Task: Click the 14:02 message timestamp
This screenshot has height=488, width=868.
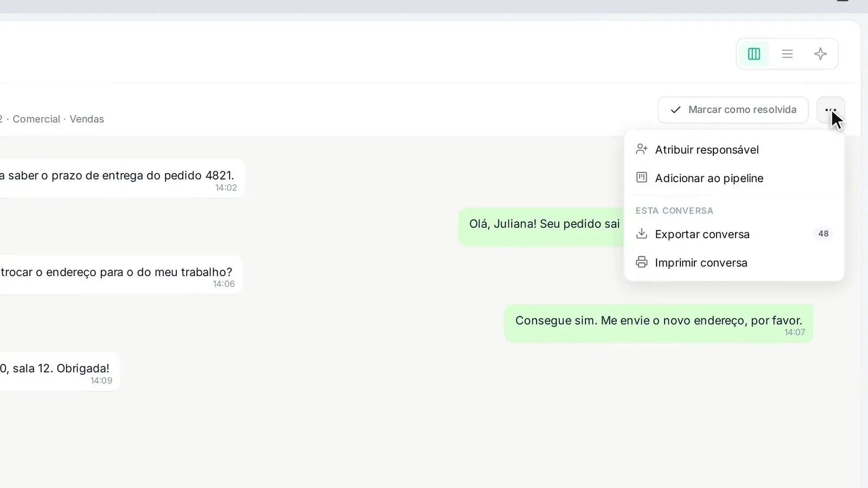Action: pyautogui.click(x=226, y=188)
